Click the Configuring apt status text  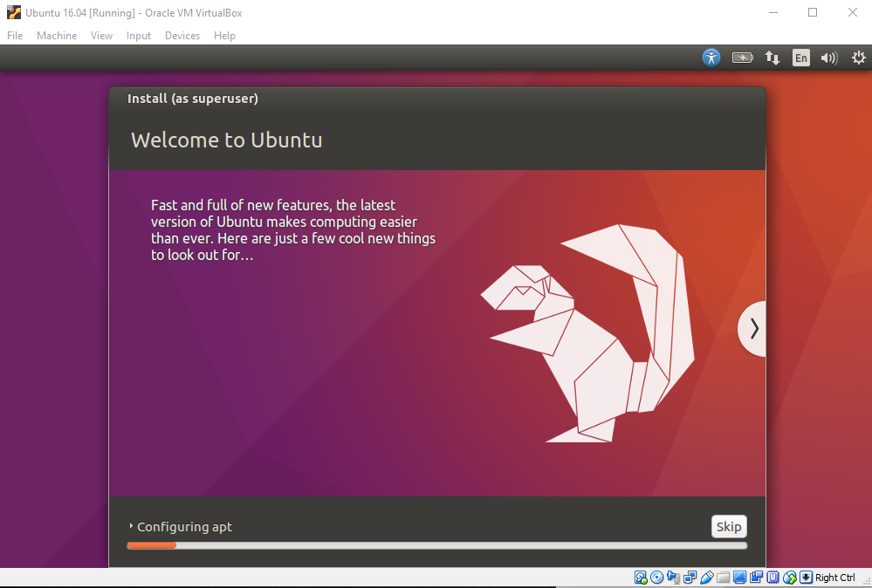coord(185,526)
